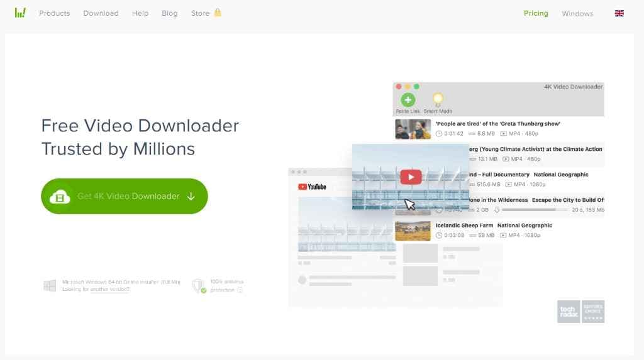Click the green Paste Link plus icon
This screenshot has height=360, width=644.
click(408, 100)
